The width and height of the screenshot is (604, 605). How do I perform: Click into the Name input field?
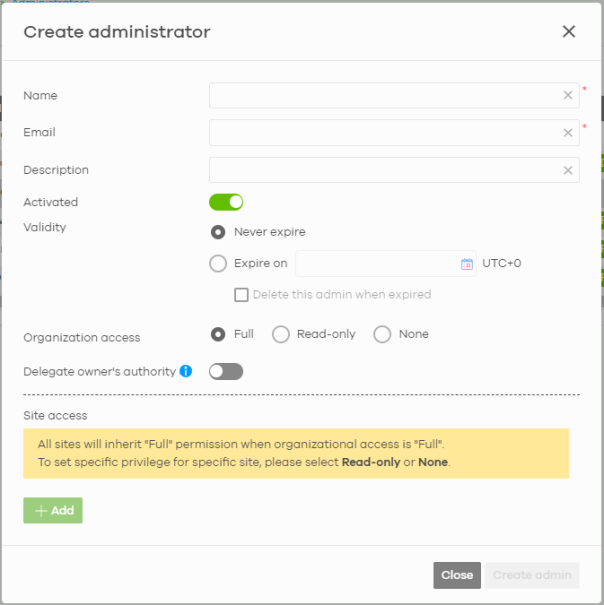(x=385, y=96)
